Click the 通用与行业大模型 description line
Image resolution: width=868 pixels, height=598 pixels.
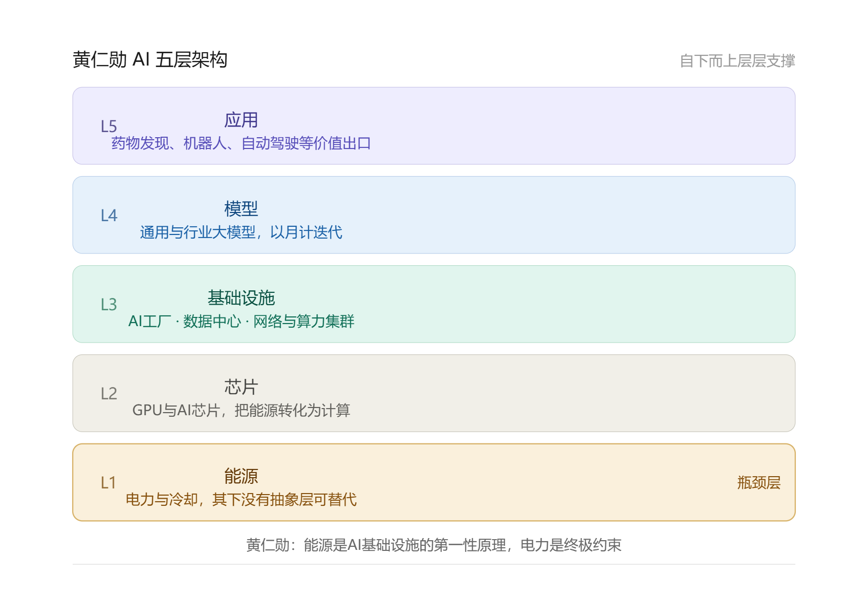pos(241,232)
